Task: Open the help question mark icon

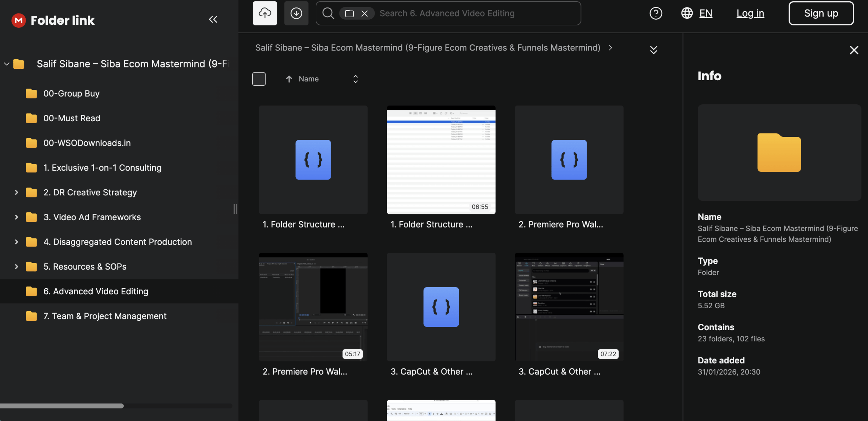Action: point(656,13)
